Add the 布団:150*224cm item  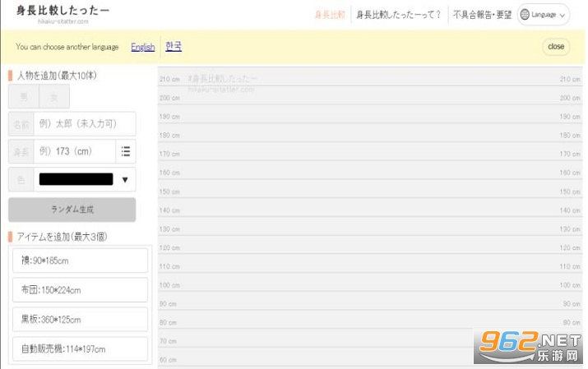point(80,290)
